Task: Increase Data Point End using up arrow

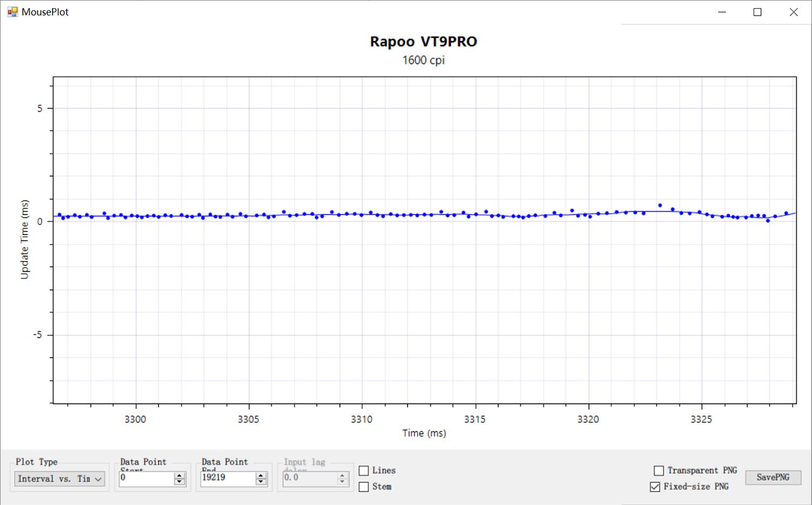Action: pyautogui.click(x=261, y=475)
